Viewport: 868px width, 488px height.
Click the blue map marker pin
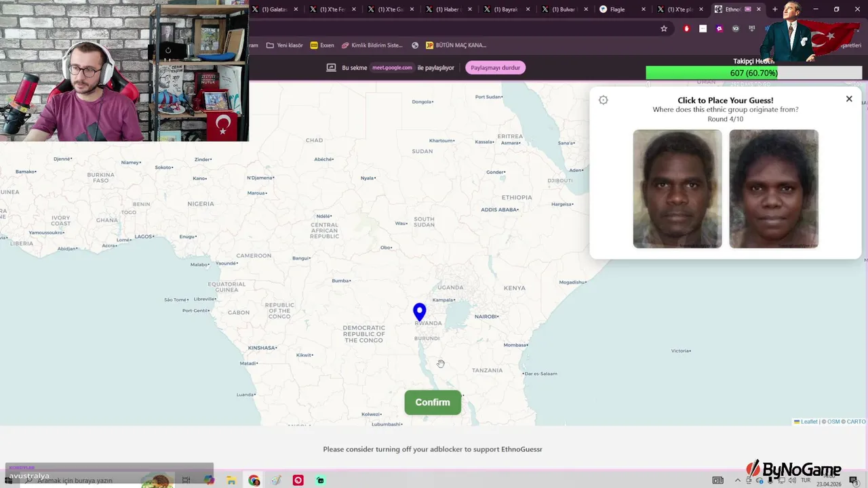(420, 312)
